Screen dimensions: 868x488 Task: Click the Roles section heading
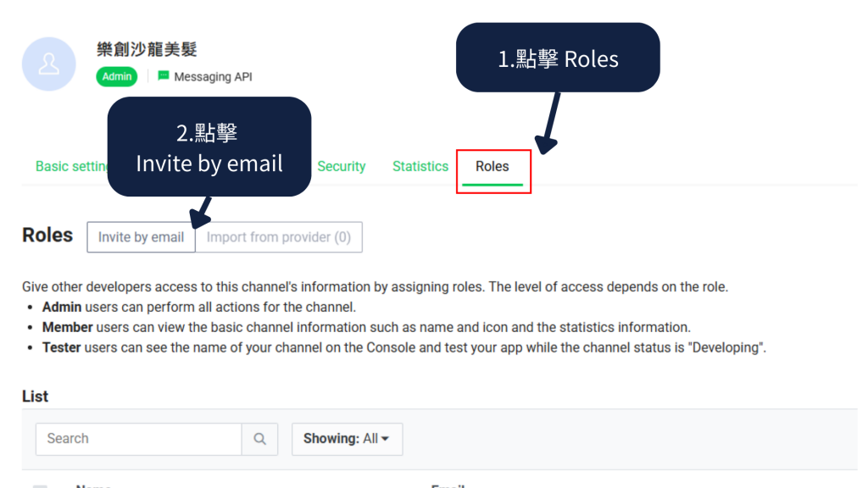point(47,236)
